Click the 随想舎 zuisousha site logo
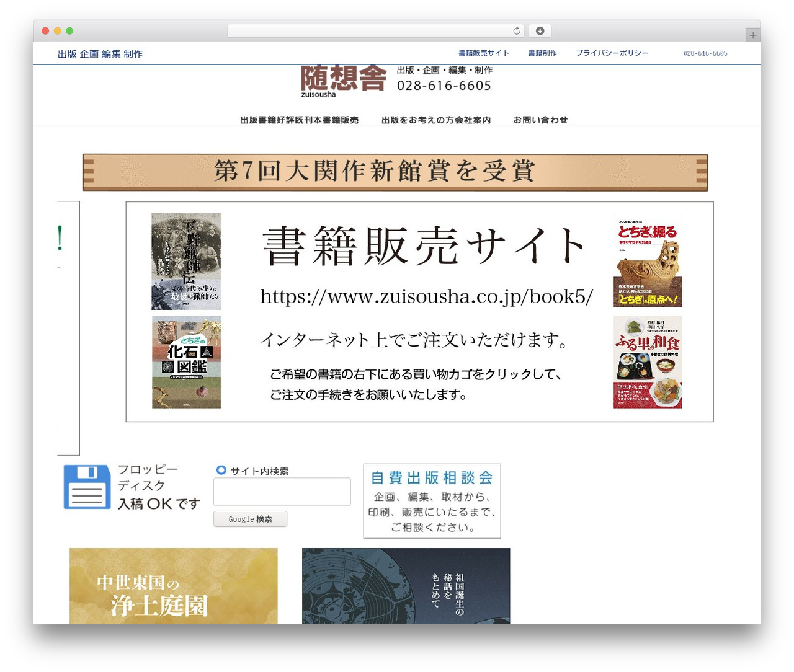This screenshot has width=794, height=672. (344, 82)
